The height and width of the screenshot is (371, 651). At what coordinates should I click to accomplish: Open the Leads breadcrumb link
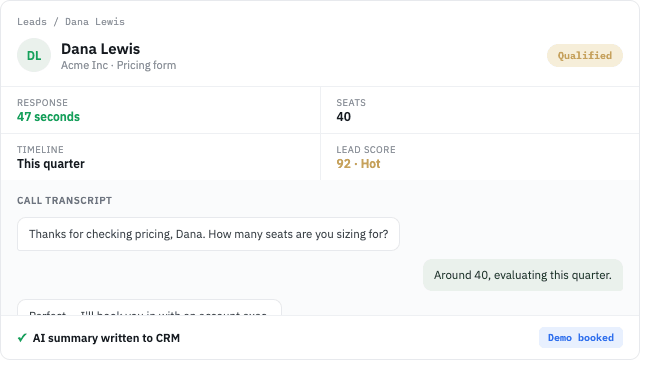tap(32, 22)
